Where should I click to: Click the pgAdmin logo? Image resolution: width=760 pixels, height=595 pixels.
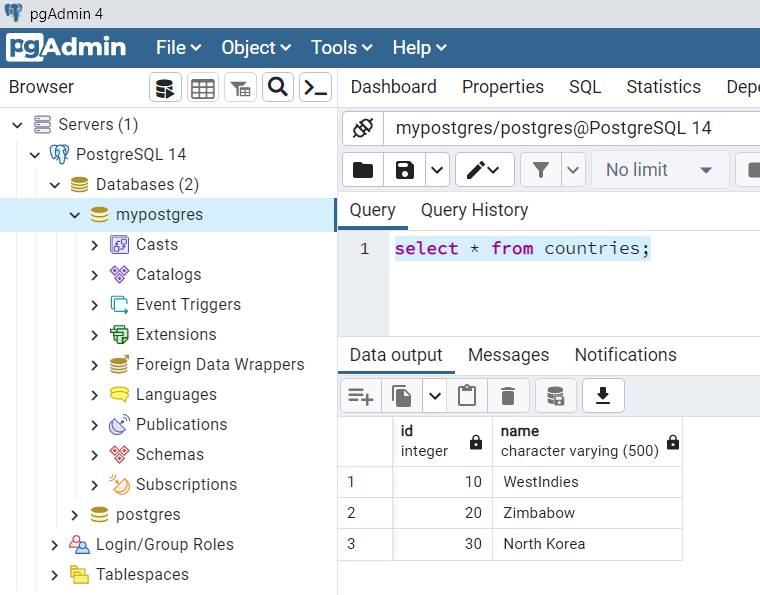[x=66, y=47]
